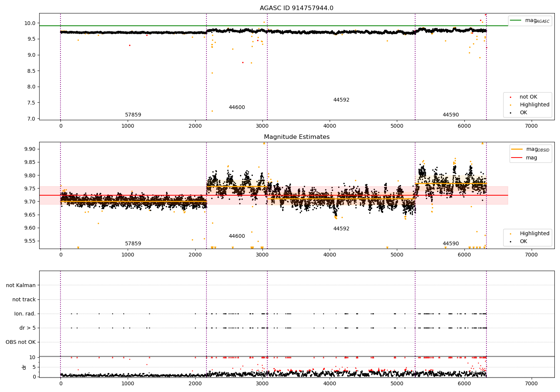The height and width of the screenshot is (392, 560).
Task: Click the orange mag OBSID segment for obsid 57859
Action: click(x=133, y=202)
